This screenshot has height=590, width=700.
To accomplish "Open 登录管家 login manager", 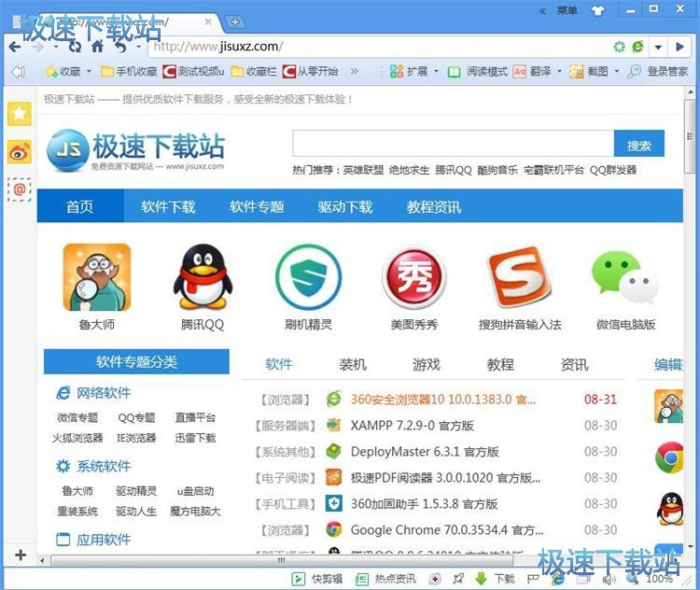I will click(657, 72).
